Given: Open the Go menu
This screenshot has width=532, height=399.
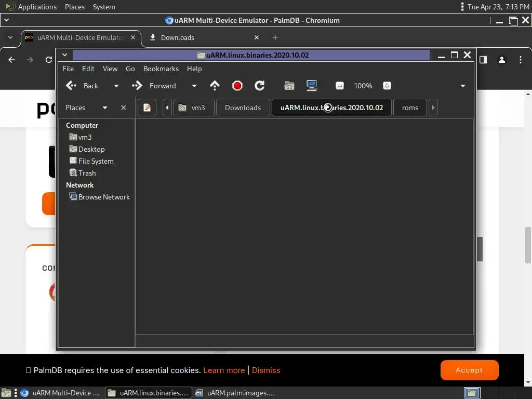Looking at the screenshot, I should (x=130, y=69).
